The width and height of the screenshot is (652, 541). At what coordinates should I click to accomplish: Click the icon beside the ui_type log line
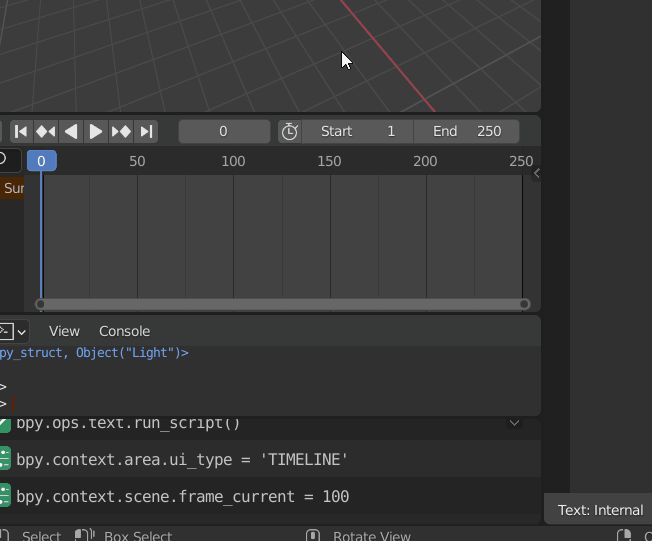coord(5,458)
